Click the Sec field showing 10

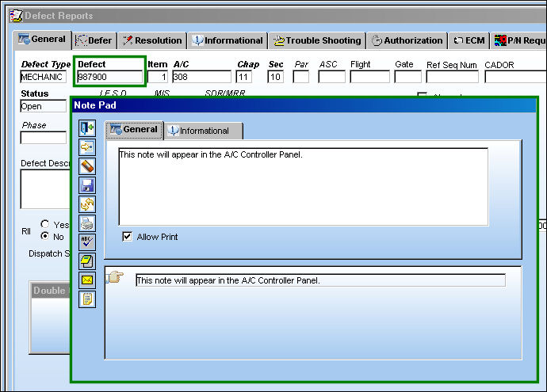tap(276, 77)
